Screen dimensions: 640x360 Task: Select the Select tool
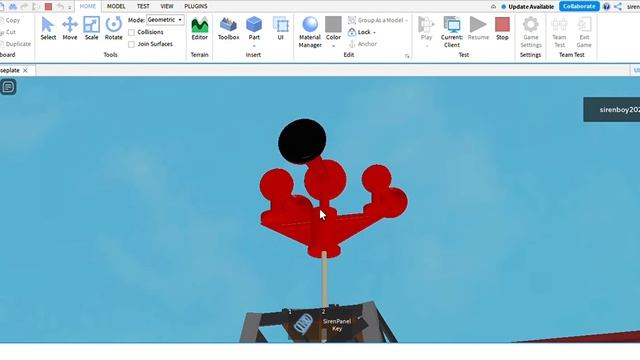pyautogui.click(x=48, y=29)
